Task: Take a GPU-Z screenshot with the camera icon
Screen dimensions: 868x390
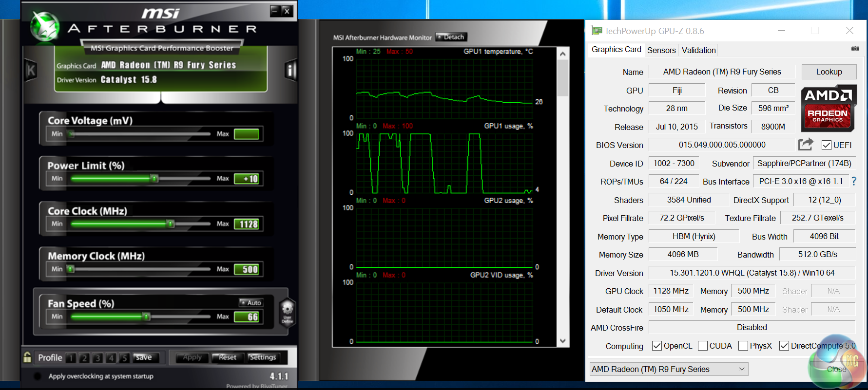Action: [x=855, y=49]
